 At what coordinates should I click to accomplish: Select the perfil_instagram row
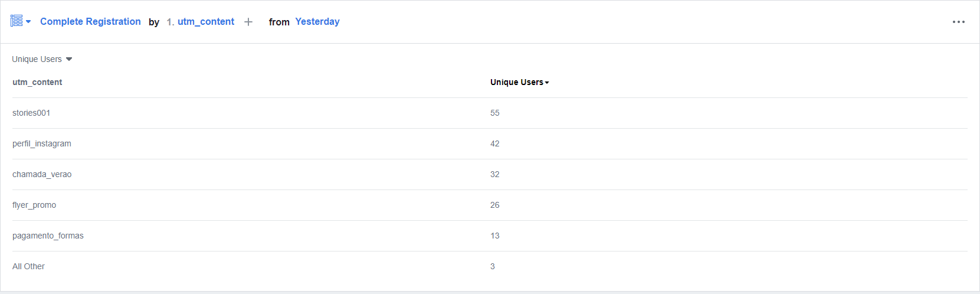pos(42,143)
